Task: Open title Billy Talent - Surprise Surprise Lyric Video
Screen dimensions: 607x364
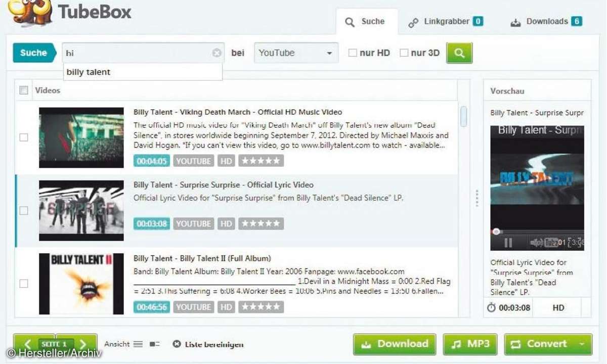Action: coord(224,185)
